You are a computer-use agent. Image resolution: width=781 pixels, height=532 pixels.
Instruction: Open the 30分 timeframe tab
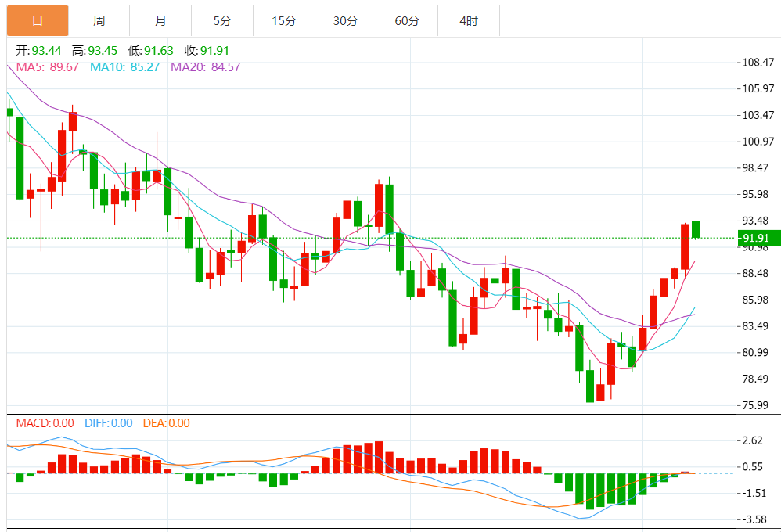click(345, 21)
